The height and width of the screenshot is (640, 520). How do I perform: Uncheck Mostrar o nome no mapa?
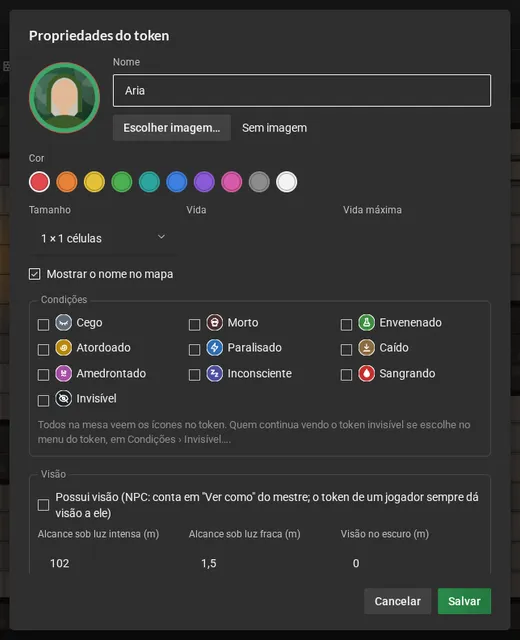click(35, 274)
